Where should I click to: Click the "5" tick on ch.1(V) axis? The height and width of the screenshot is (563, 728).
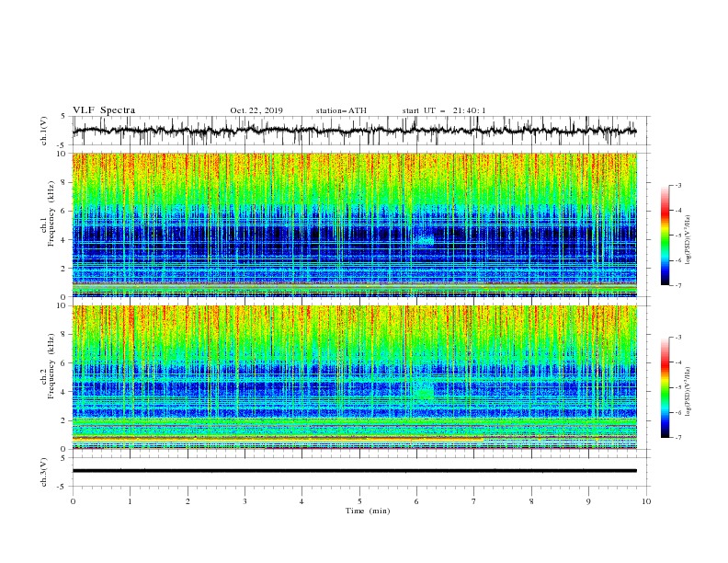[63, 117]
